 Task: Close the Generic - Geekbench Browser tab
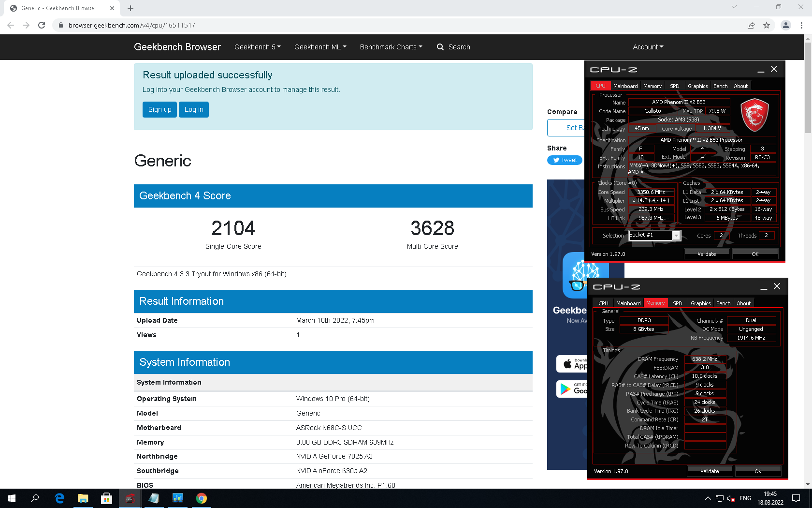click(112, 8)
